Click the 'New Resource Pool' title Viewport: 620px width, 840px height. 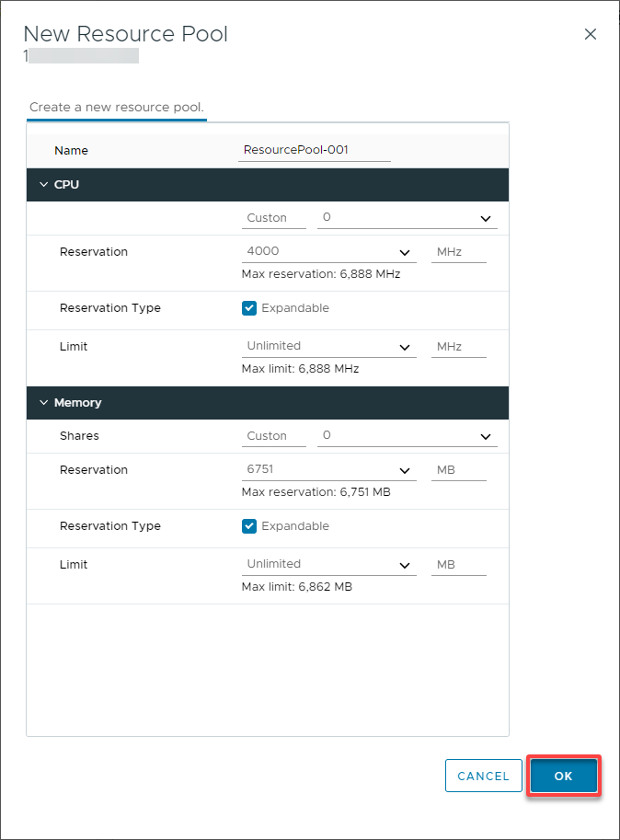(126, 34)
